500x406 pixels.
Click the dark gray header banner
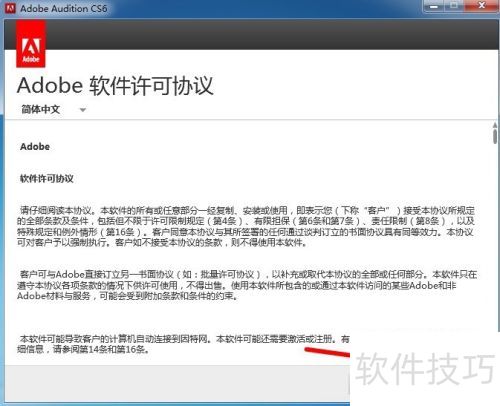[251, 35]
